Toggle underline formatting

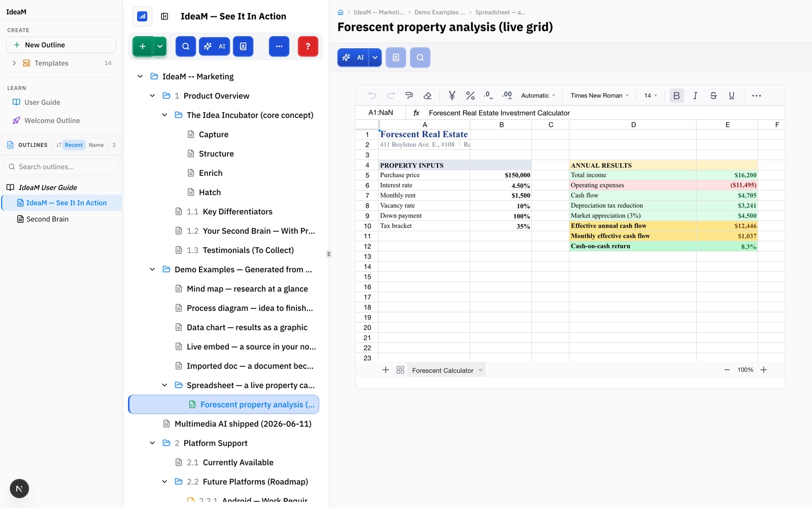pos(732,96)
